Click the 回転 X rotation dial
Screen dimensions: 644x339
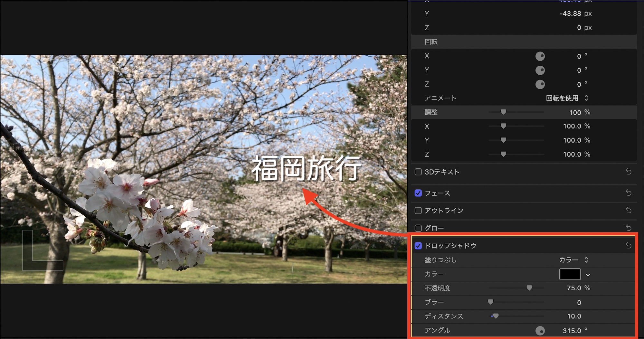click(540, 56)
